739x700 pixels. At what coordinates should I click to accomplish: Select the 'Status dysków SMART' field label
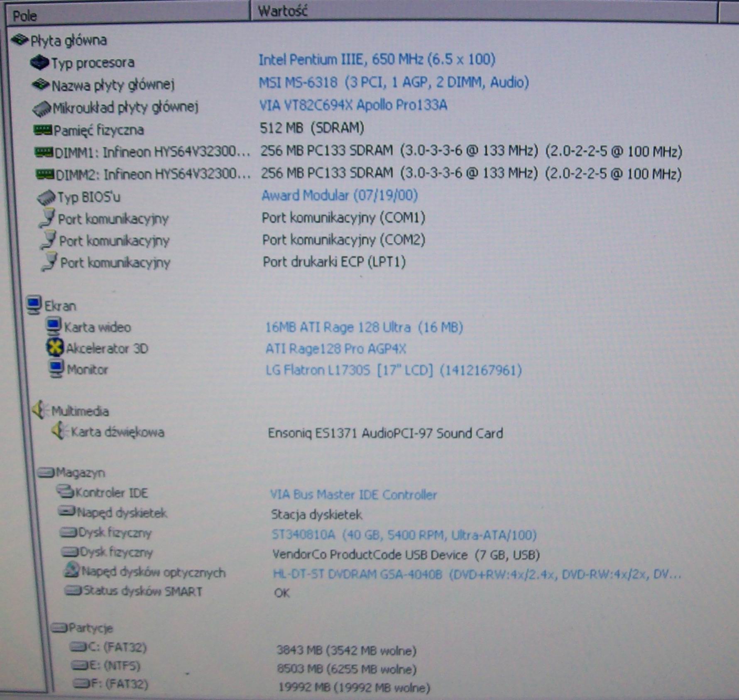(x=143, y=591)
